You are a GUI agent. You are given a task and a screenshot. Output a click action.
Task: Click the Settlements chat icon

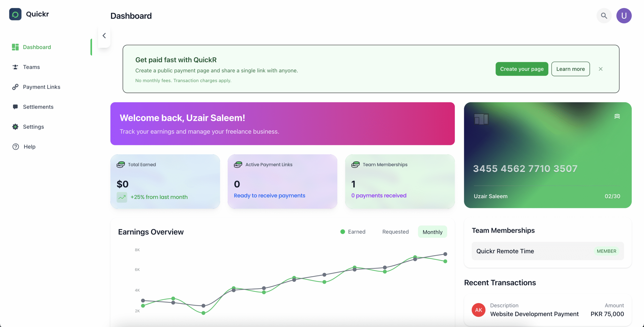[x=15, y=107]
